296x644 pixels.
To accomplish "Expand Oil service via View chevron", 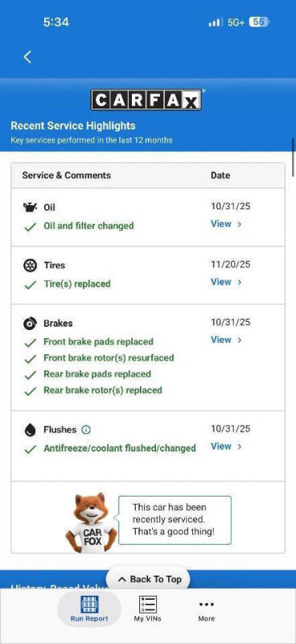I will coord(240,225).
